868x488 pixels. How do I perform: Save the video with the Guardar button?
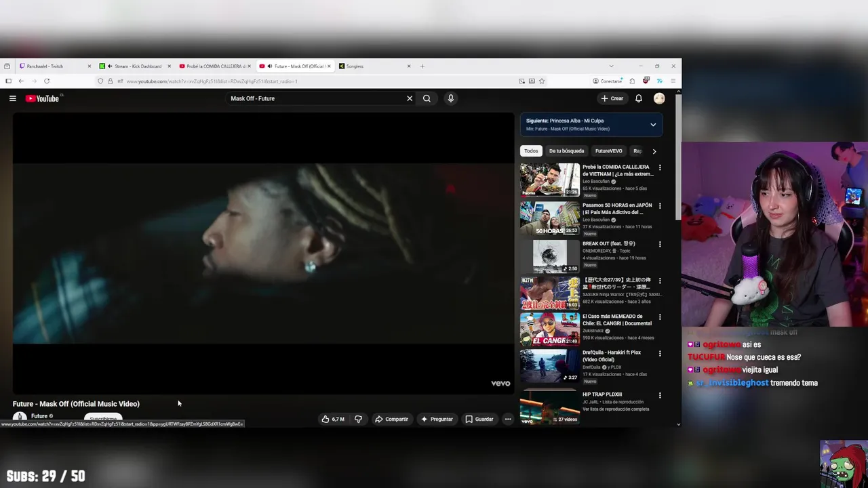point(479,419)
